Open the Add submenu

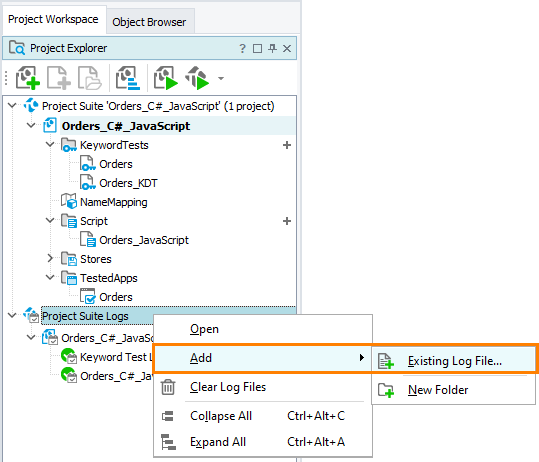point(263,358)
